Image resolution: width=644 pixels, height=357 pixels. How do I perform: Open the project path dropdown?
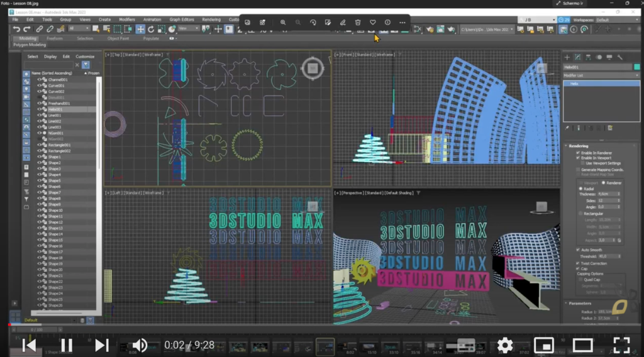[x=487, y=30]
